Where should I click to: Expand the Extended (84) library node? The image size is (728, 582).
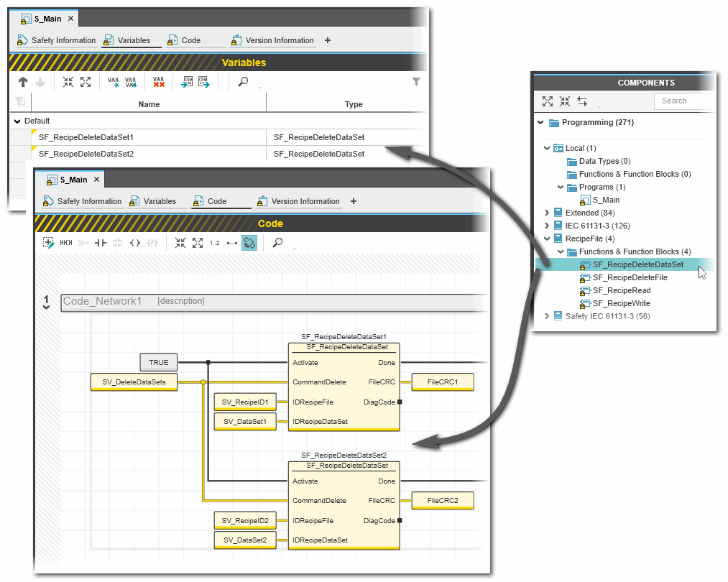tap(548, 213)
